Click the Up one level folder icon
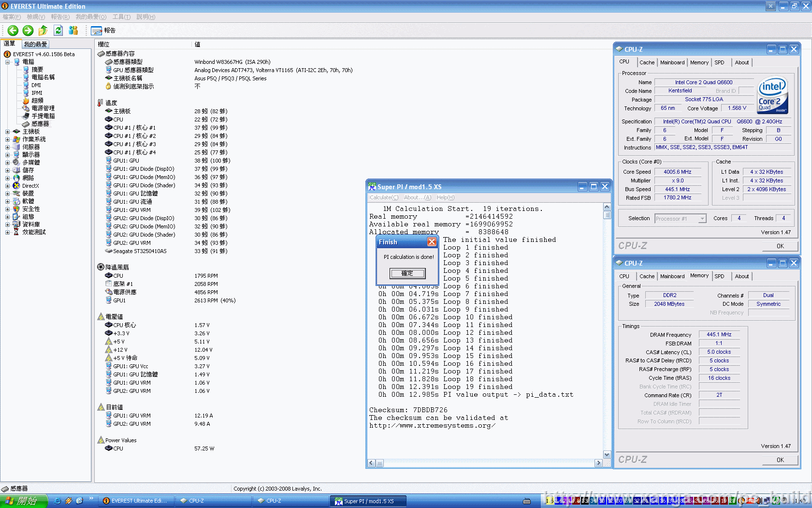This screenshot has height=508, width=812. 43,30
